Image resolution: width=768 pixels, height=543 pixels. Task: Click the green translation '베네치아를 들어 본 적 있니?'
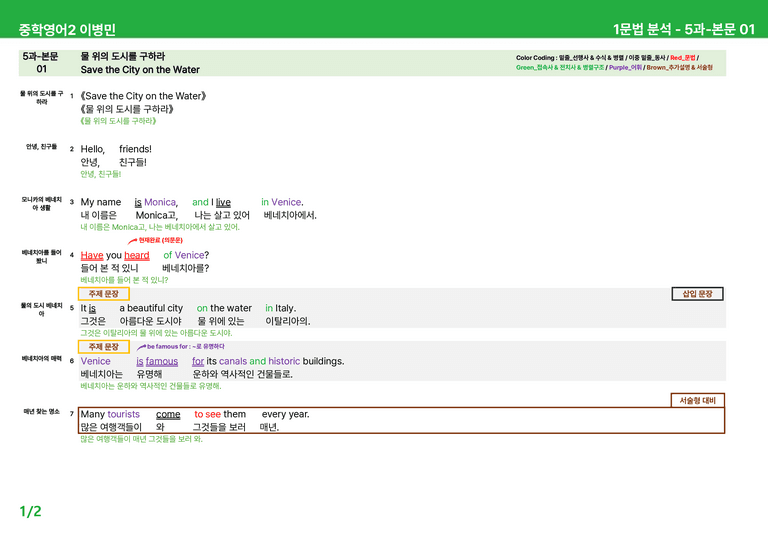[x=124, y=280]
